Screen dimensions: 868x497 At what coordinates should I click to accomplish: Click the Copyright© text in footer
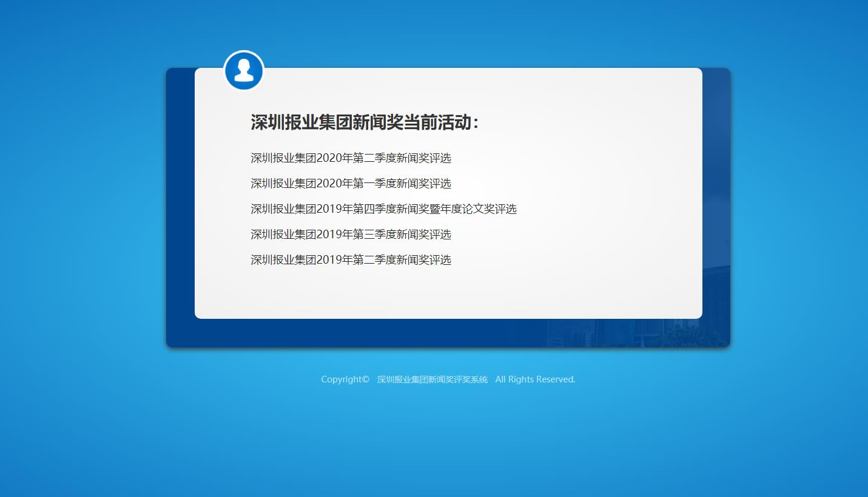tap(345, 379)
